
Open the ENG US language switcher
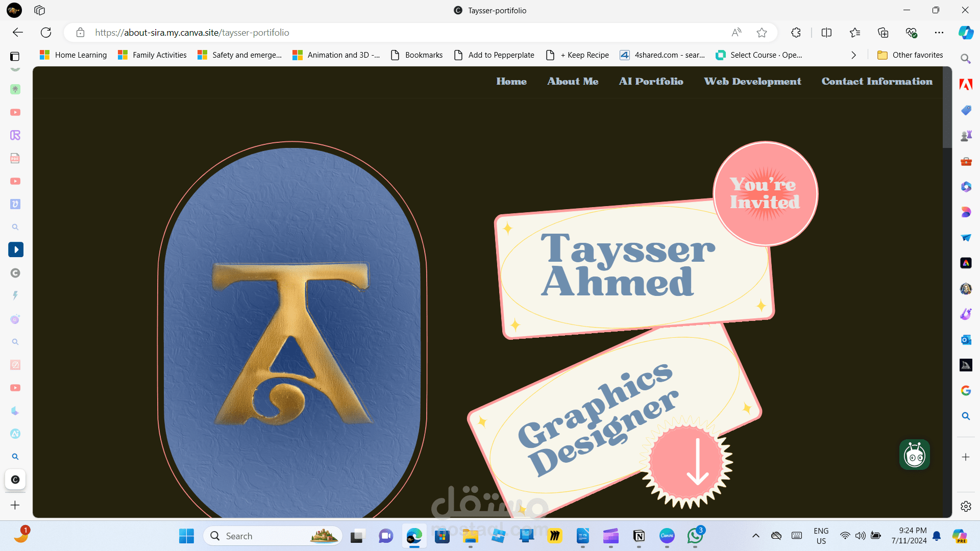821,536
